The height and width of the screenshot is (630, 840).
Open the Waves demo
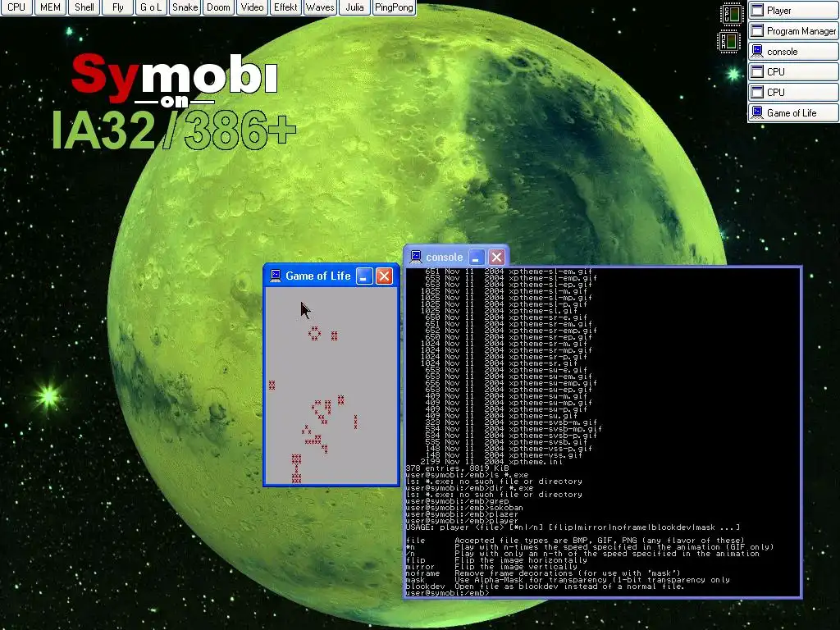320,7
